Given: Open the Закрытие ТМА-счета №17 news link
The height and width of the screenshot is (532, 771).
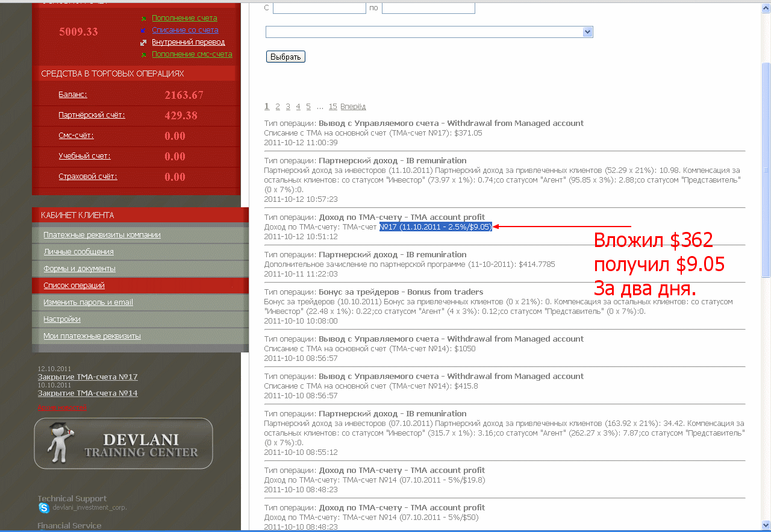Looking at the screenshot, I should [88, 377].
